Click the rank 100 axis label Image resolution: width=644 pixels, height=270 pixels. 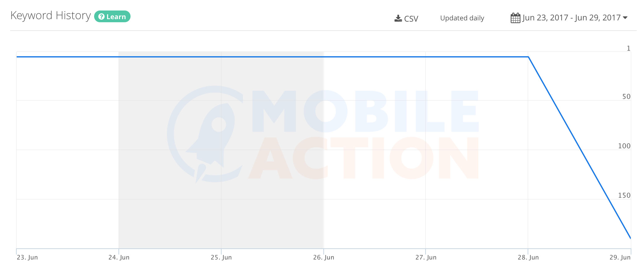pyautogui.click(x=624, y=146)
